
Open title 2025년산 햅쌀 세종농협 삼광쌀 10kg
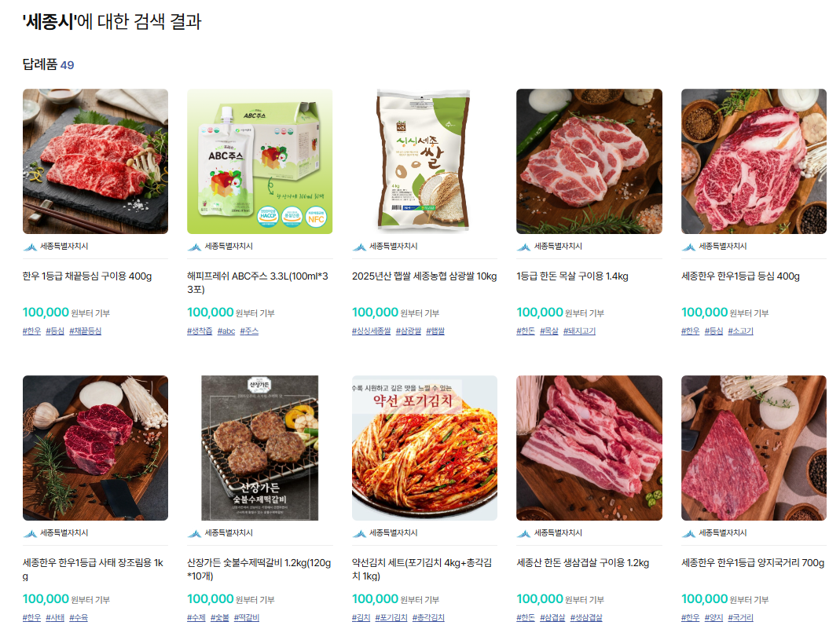(424, 276)
